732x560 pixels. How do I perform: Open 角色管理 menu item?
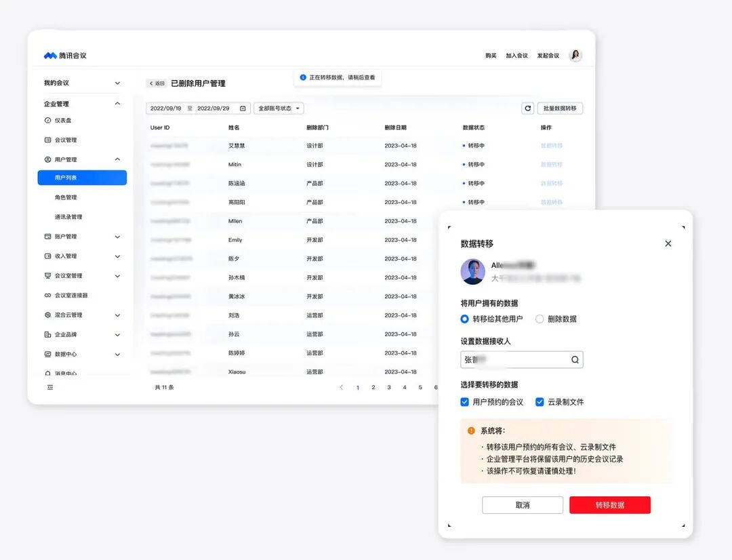point(66,197)
